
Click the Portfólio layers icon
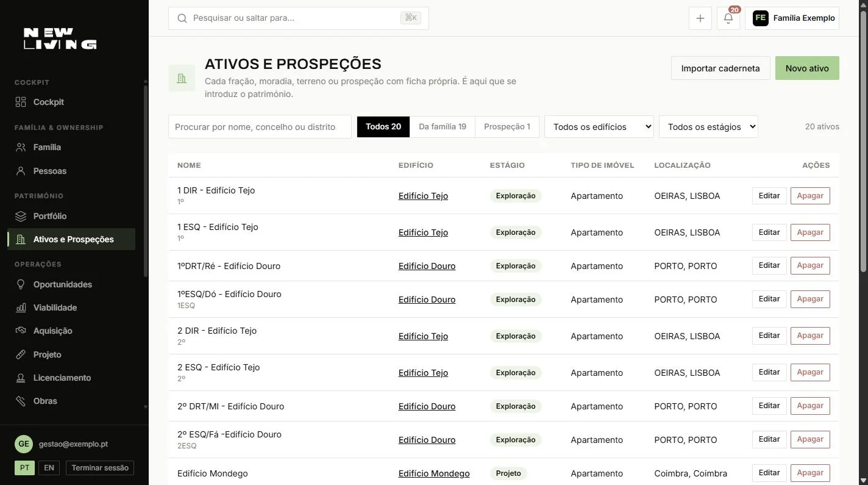[21, 216]
